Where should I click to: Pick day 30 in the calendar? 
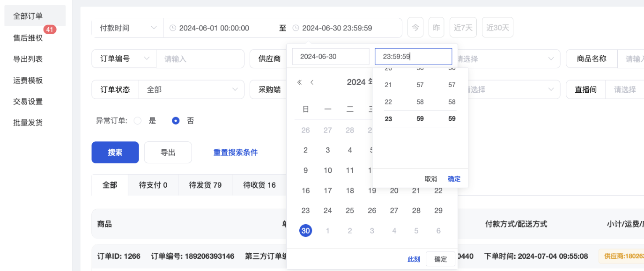click(305, 230)
